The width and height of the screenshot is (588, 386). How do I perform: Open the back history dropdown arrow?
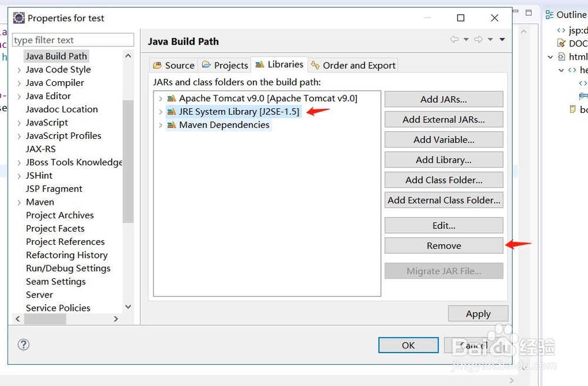(466, 39)
